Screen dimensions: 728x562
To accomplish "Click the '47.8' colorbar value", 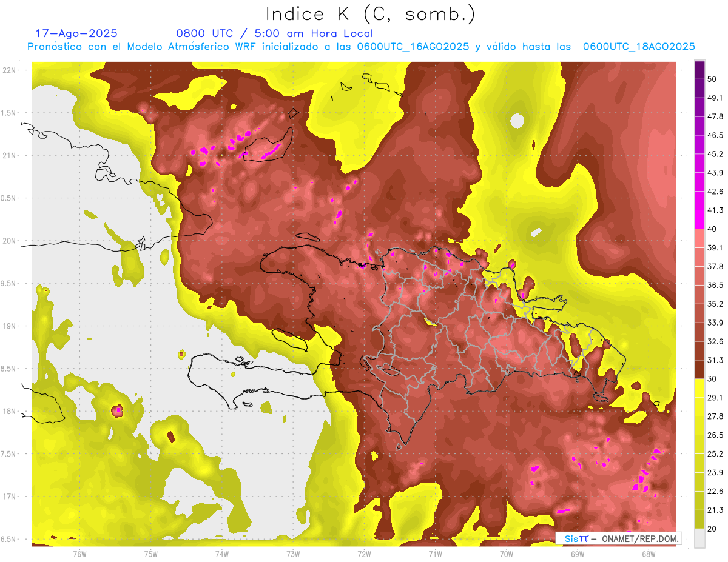I will point(715,116).
